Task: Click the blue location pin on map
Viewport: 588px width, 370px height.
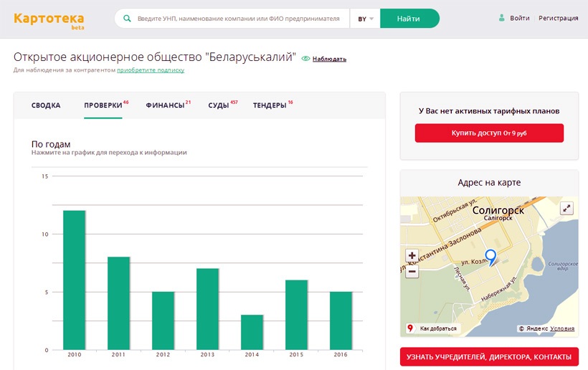Action: (490, 256)
